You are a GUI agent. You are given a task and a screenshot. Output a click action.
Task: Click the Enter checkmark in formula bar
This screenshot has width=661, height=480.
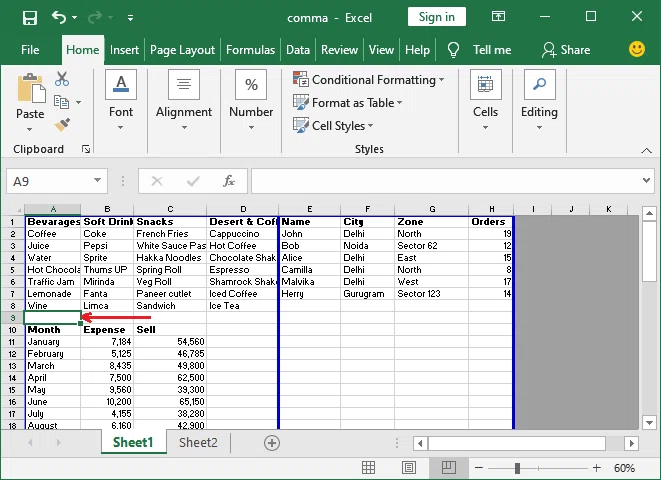click(x=193, y=181)
